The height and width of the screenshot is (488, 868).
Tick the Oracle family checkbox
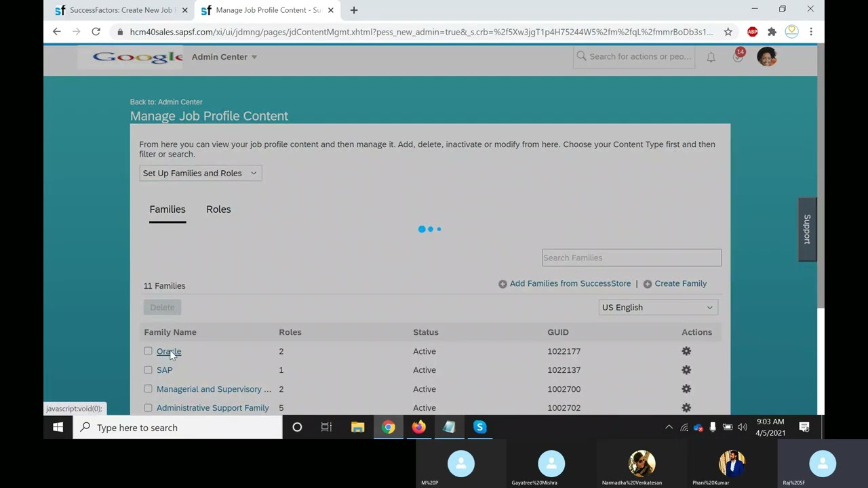coord(148,351)
